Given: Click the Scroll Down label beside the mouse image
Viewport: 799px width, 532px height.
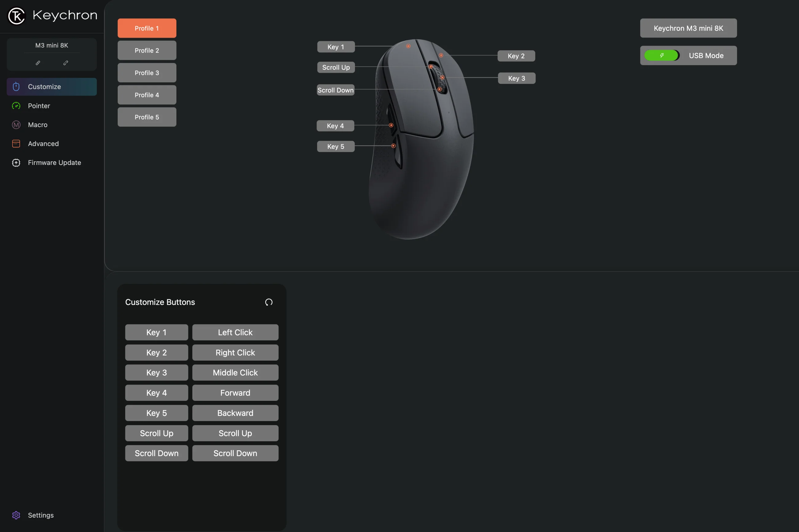Looking at the screenshot, I should point(335,90).
